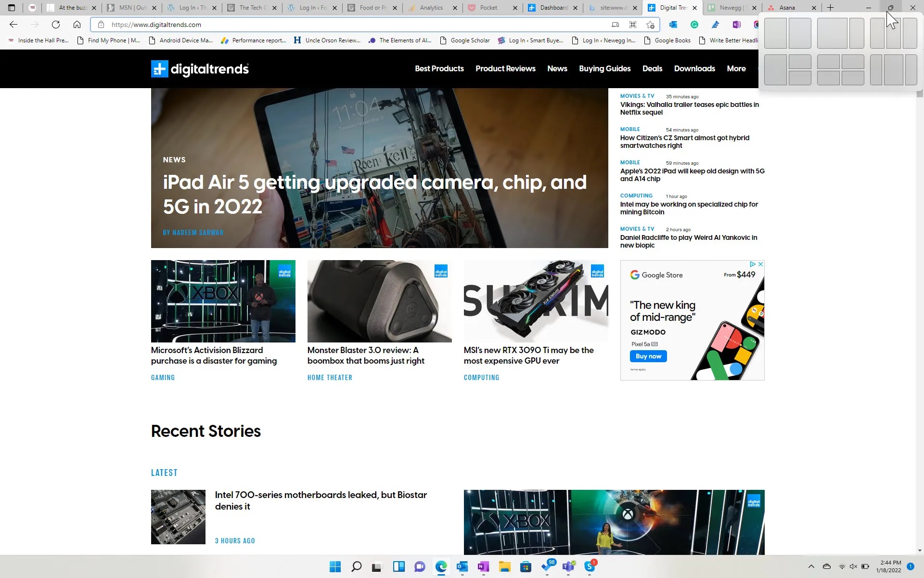Viewport: 924px width, 578px height.
Task: Open the OneNote clipper extension icon
Action: pos(737,25)
